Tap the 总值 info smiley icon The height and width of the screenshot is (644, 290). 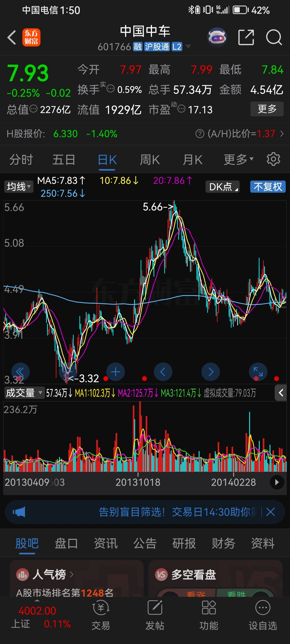33,109
